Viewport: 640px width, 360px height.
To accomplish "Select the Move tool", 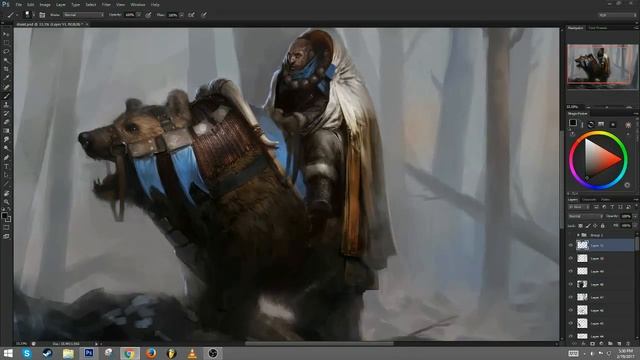I will [x=6, y=34].
